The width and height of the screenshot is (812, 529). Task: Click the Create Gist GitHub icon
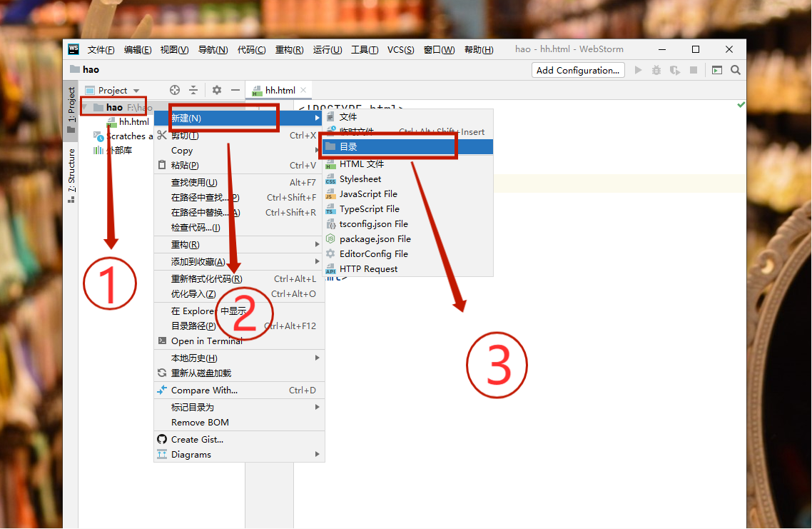point(163,438)
